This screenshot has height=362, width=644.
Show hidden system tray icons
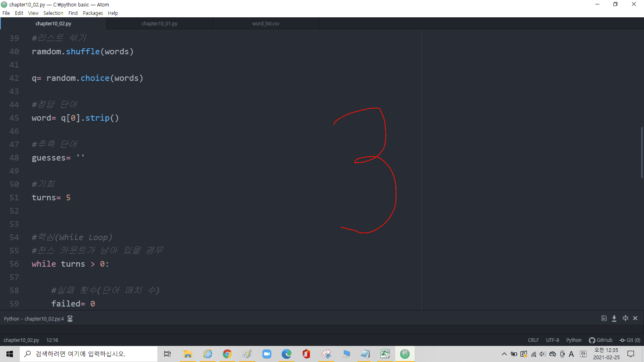[x=504, y=354]
